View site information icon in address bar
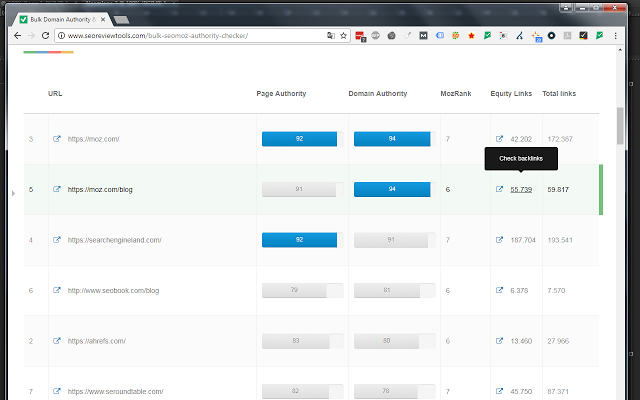Screen dimensions: 640x400 click(61, 36)
